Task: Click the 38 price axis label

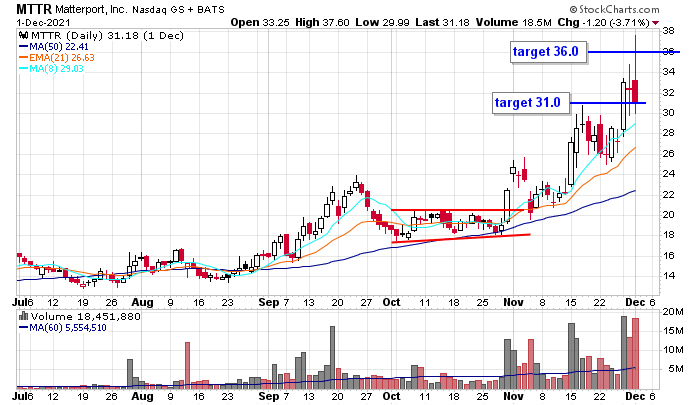Action: click(x=668, y=31)
